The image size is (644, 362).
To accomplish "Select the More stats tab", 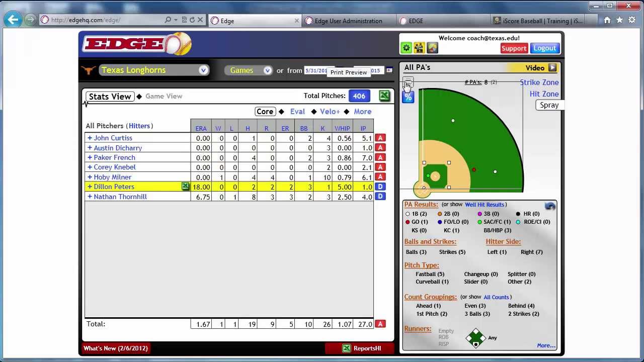I will tap(362, 112).
